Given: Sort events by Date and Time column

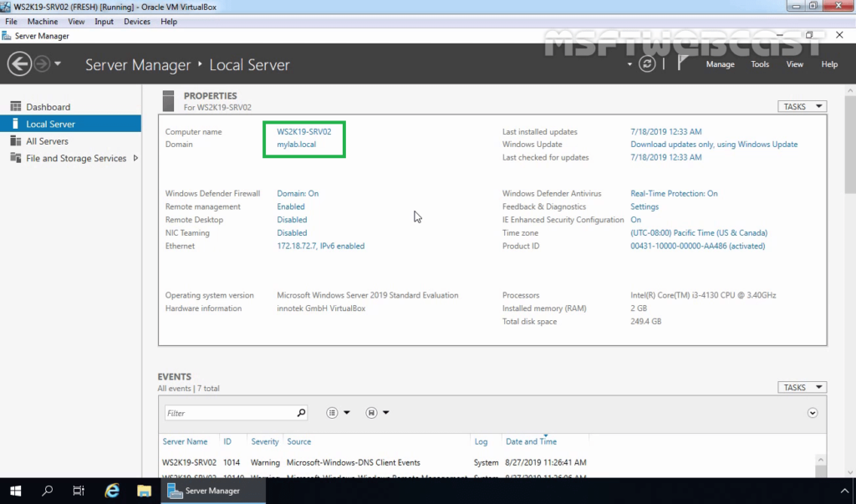Looking at the screenshot, I should pyautogui.click(x=531, y=441).
